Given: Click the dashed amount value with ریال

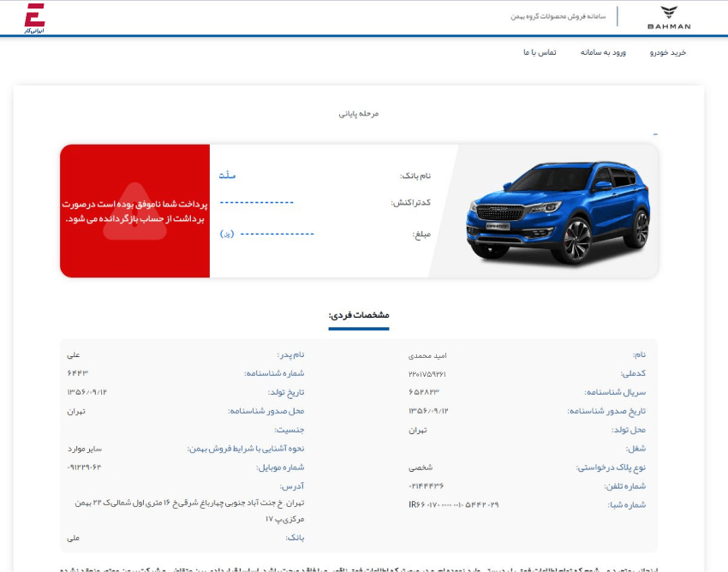Looking at the screenshot, I should click(x=267, y=234).
